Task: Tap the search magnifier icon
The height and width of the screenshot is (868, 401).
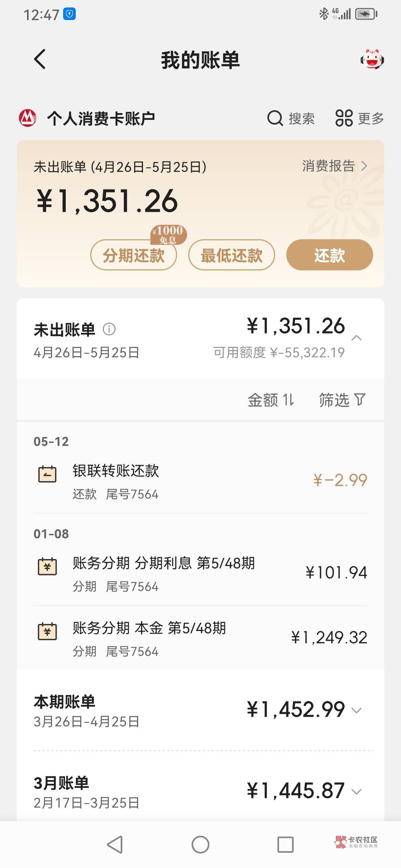Action: [275, 119]
